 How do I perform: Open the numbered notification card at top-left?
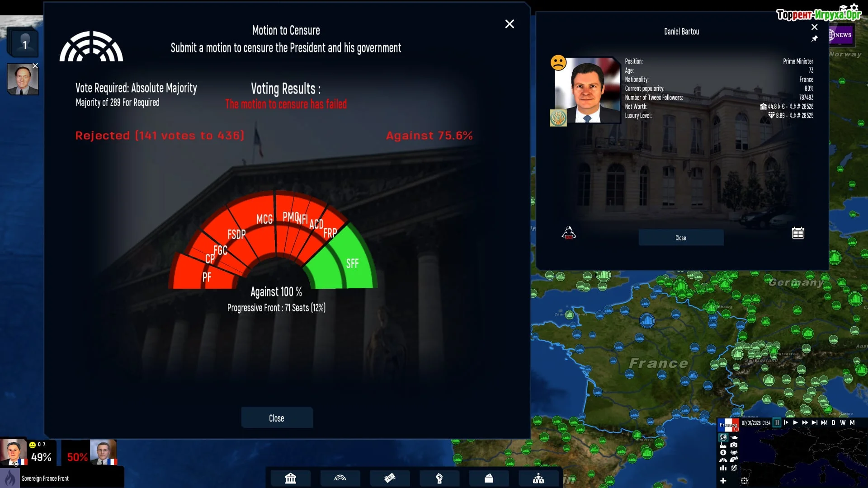point(24,44)
